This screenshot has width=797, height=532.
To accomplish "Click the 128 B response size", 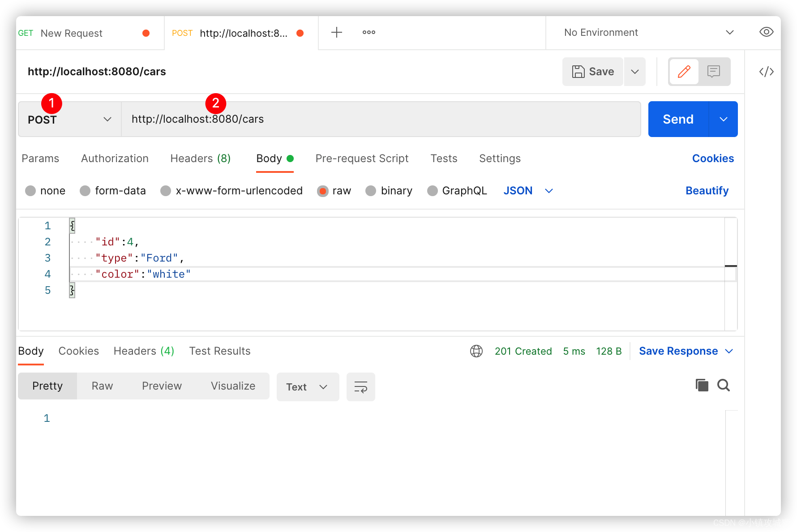I will pyautogui.click(x=608, y=351).
